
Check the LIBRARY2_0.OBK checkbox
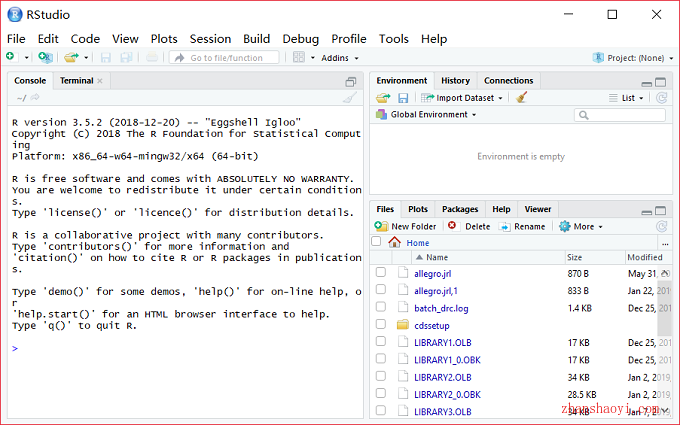pos(380,394)
